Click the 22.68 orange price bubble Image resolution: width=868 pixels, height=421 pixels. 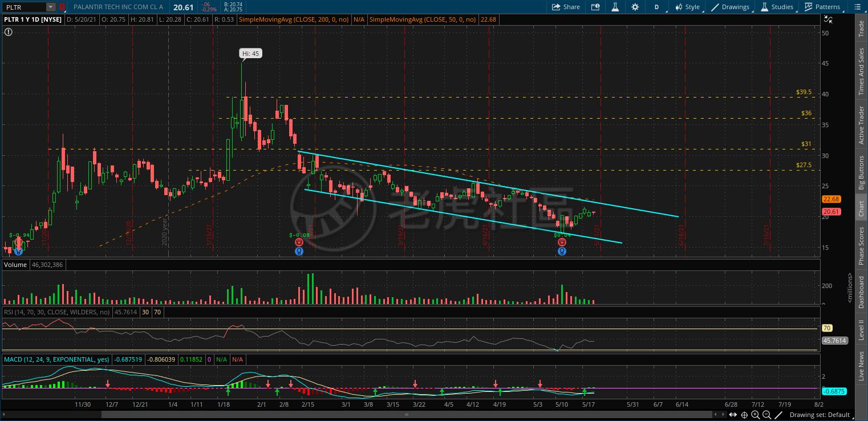(x=832, y=199)
